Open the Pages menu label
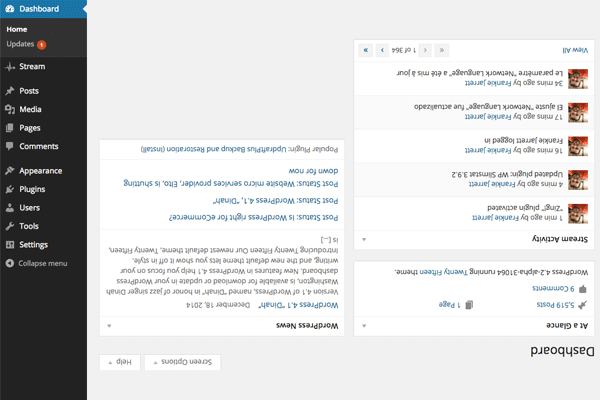Image resolution: width=600 pixels, height=400 pixels. 30,128
